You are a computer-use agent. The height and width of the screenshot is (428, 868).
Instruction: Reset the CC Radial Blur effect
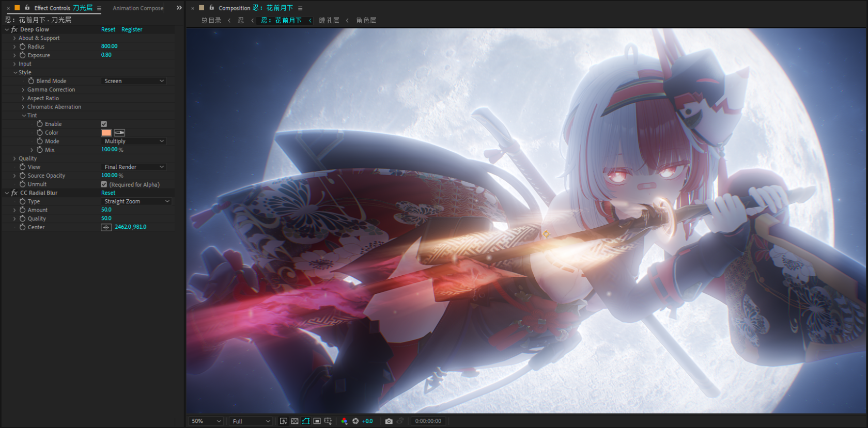pos(108,193)
